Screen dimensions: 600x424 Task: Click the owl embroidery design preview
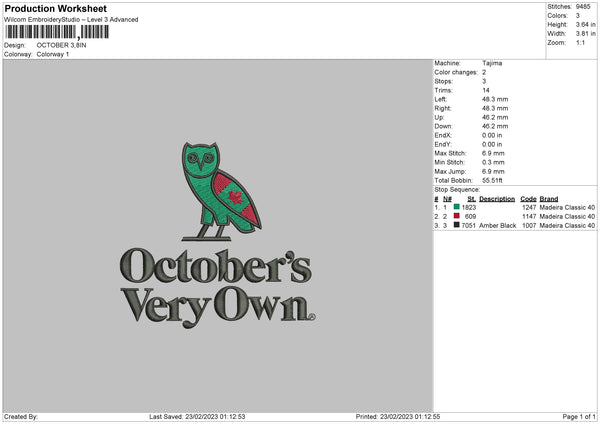tap(221, 191)
